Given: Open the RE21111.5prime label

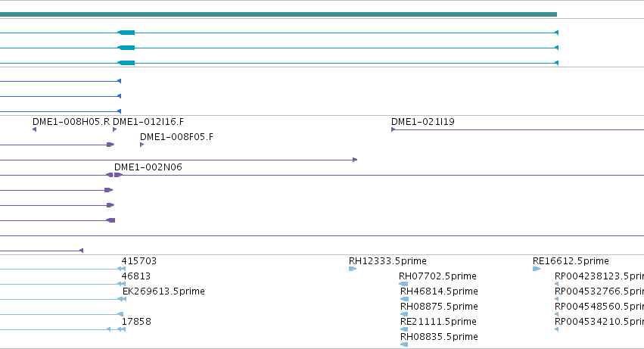Looking at the screenshot, I should (x=438, y=322).
